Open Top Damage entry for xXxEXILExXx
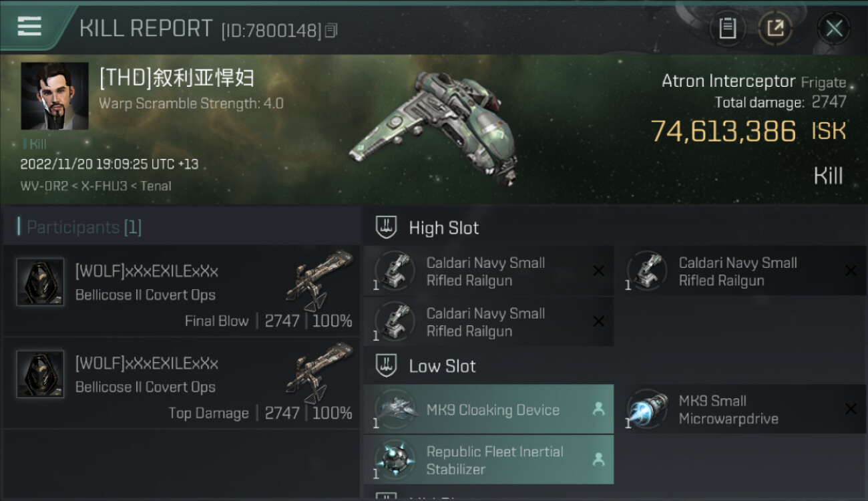 182,383
